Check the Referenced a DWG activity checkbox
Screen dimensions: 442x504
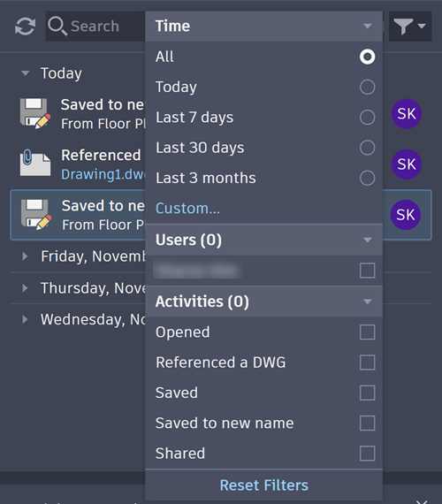click(x=367, y=363)
